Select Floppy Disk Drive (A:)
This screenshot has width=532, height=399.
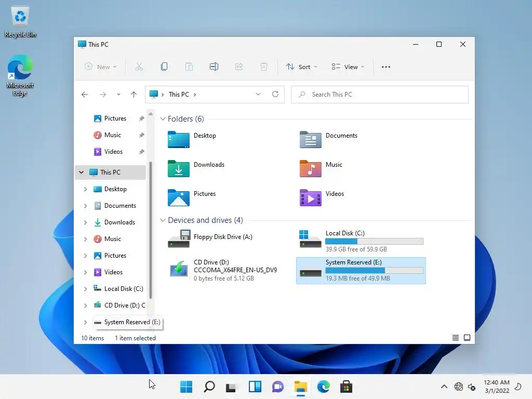point(210,238)
